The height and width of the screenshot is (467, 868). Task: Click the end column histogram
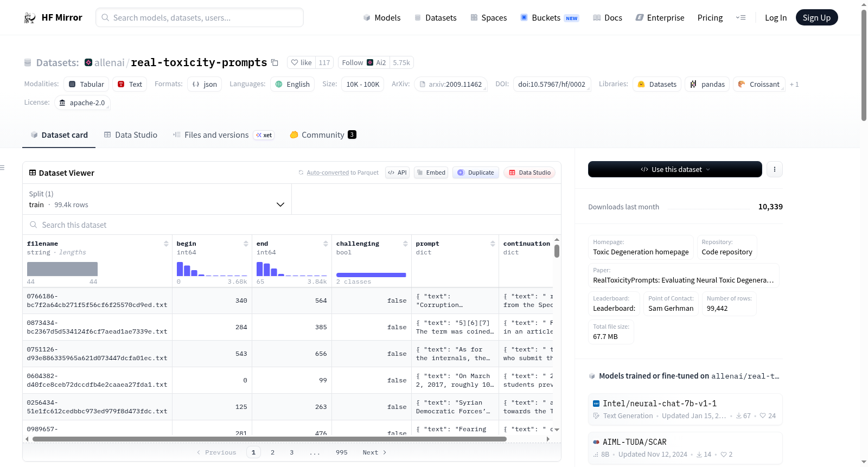292,268
